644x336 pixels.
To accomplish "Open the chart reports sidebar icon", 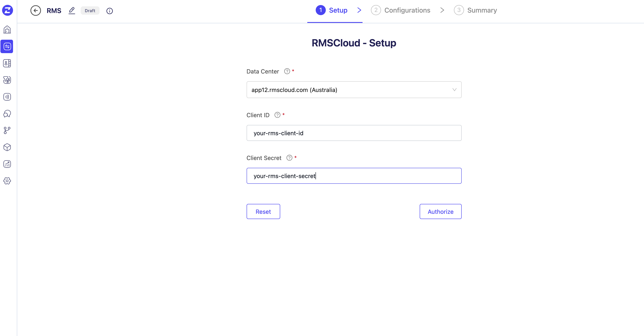I will pos(7,164).
